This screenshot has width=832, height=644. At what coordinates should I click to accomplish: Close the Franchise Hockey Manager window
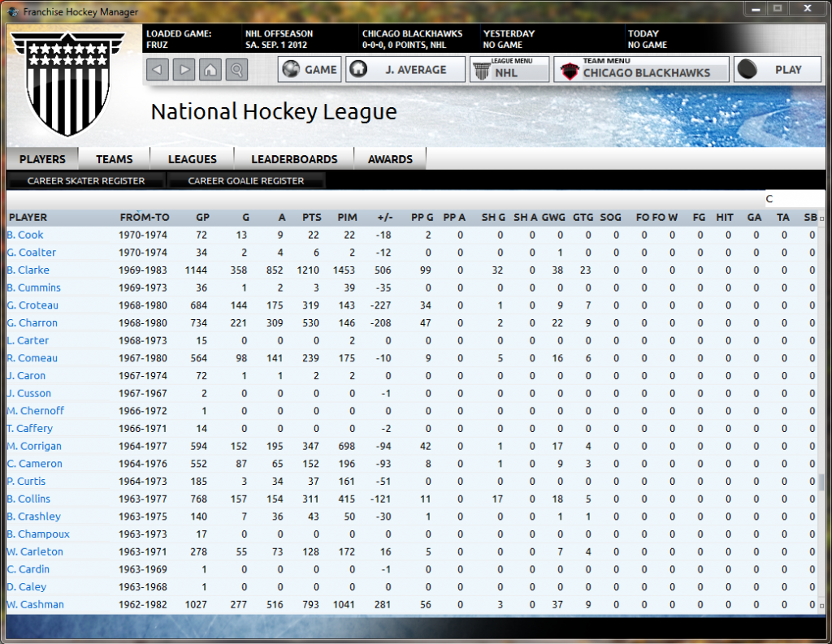(x=807, y=8)
